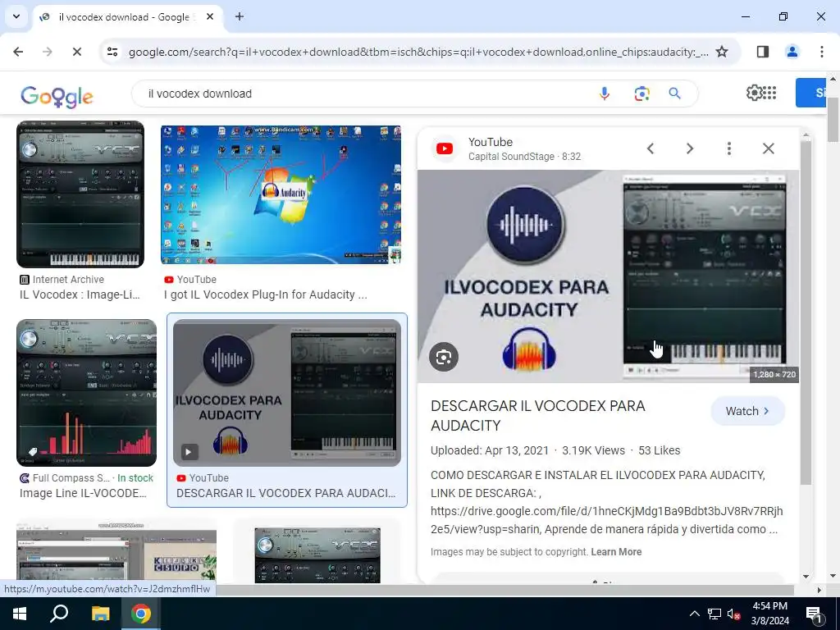Search by image with Google Lens

pyautogui.click(x=641, y=94)
